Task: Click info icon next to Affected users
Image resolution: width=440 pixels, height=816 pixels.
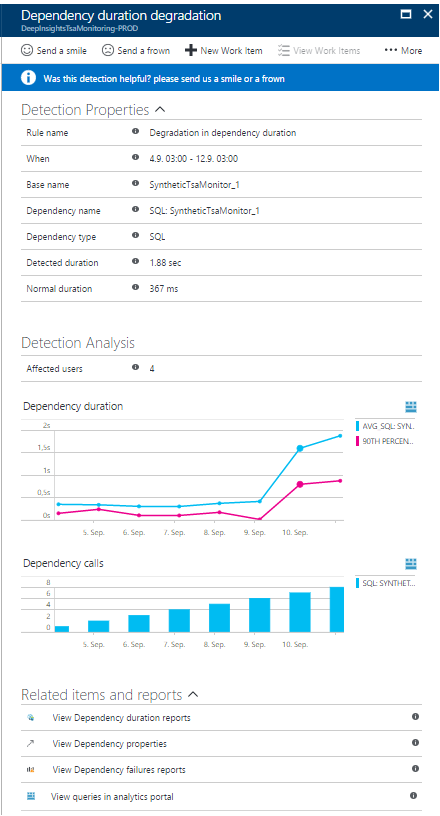Action: [135, 367]
